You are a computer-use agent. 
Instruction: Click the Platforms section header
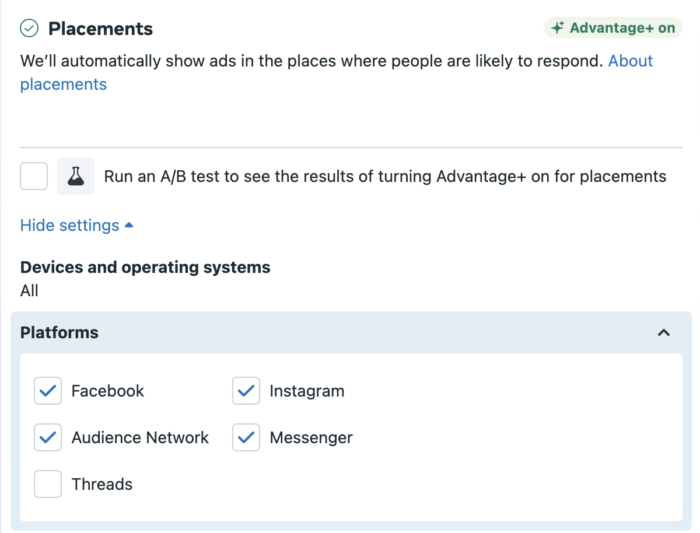pyautogui.click(x=351, y=333)
